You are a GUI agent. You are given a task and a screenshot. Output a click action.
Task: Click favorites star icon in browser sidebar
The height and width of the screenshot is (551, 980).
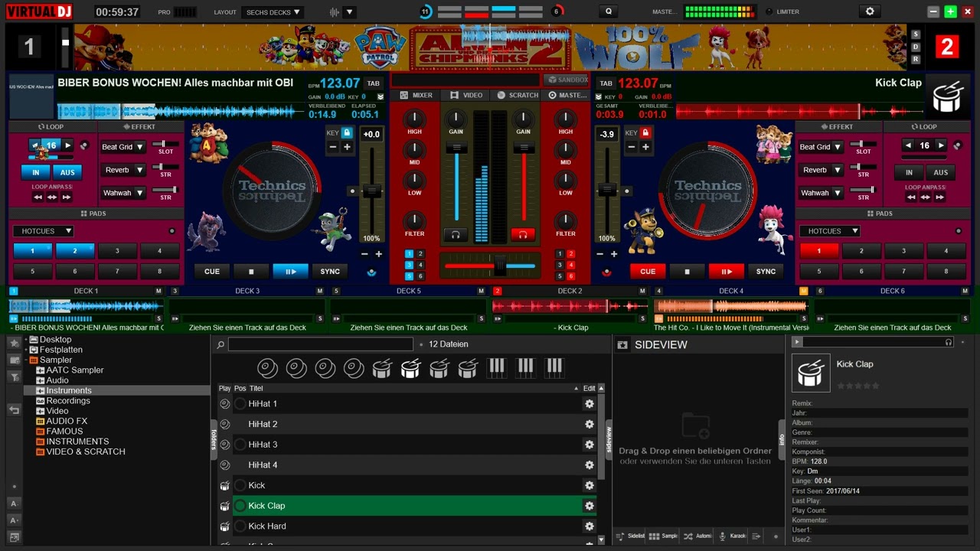(15, 342)
